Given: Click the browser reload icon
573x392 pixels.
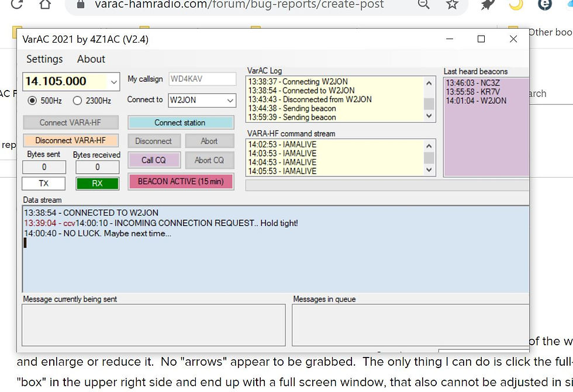Looking at the screenshot, I should (x=17, y=4).
